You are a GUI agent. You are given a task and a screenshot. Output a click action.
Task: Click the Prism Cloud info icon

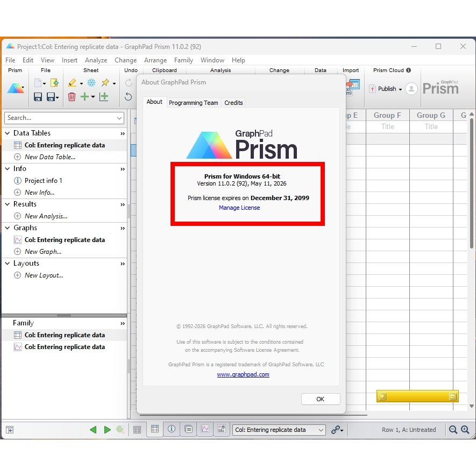(409, 70)
